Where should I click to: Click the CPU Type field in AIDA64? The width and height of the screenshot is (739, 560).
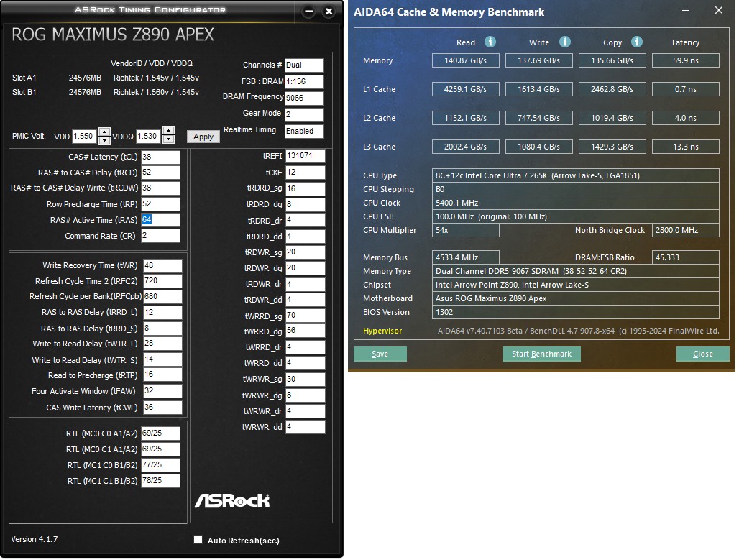pyautogui.click(x=576, y=175)
